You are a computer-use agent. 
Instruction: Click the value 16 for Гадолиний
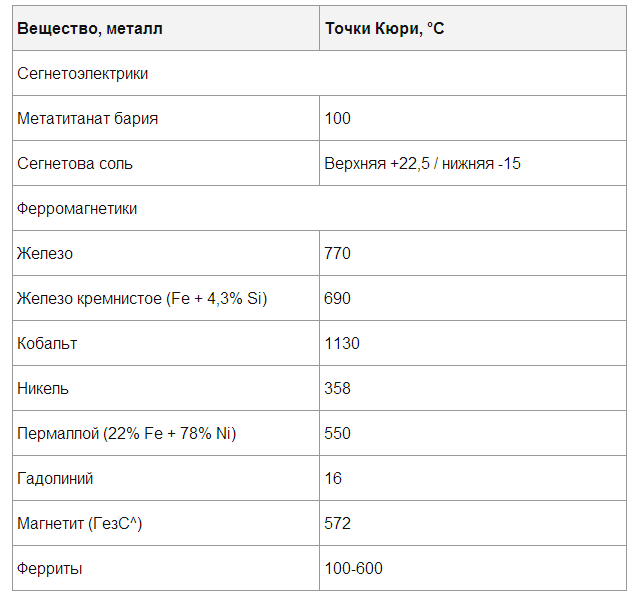pyautogui.click(x=333, y=479)
